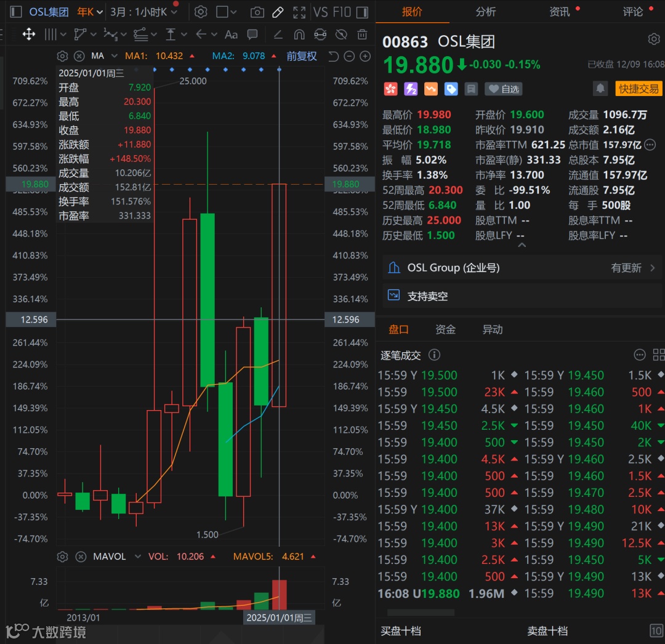
Task: Open 快捷交易 quick trade
Action: pyautogui.click(x=639, y=89)
